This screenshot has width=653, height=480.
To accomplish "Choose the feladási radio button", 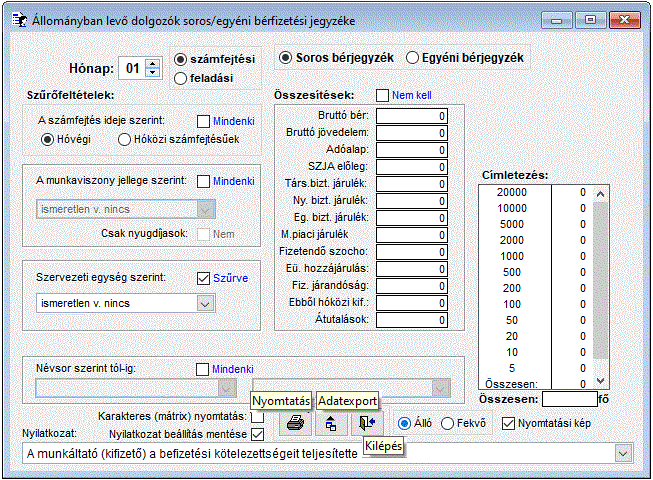I will (181, 78).
